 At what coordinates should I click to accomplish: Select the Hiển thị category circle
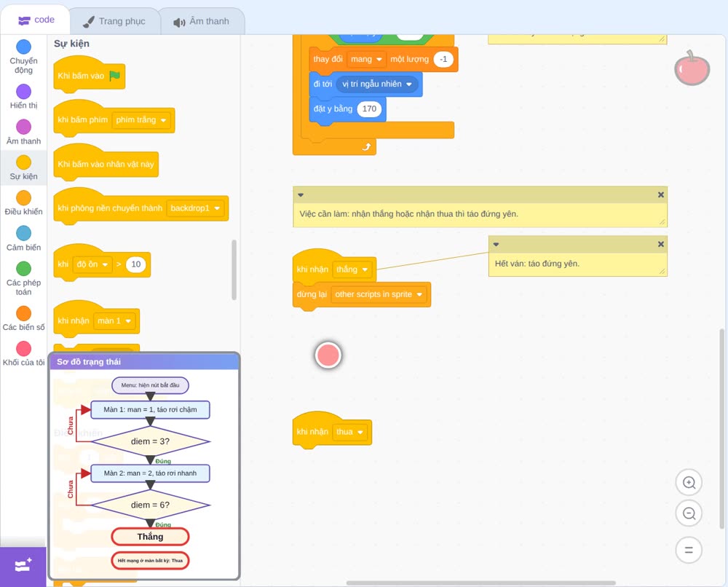point(24,92)
